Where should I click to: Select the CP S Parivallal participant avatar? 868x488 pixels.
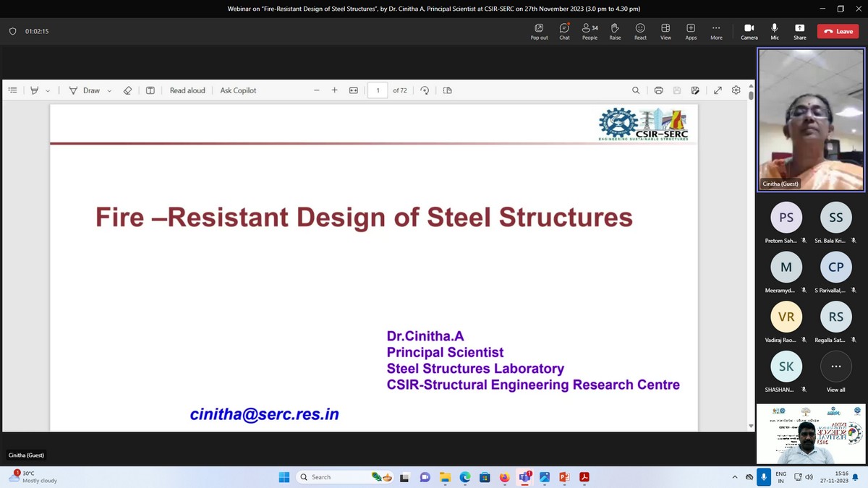coord(835,267)
